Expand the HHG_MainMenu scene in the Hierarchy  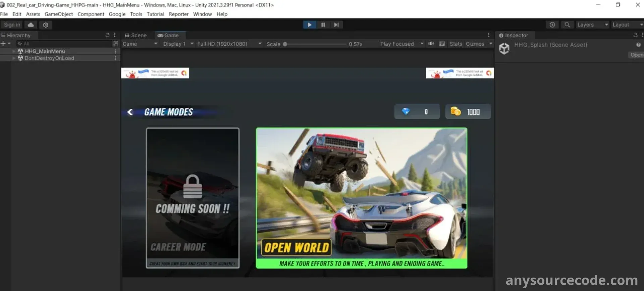[x=14, y=51]
